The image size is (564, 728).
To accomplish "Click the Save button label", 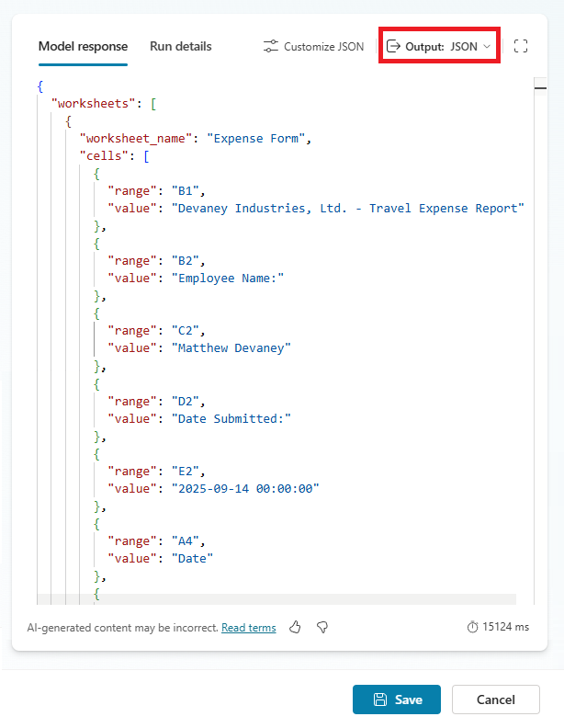I will click(x=409, y=700).
